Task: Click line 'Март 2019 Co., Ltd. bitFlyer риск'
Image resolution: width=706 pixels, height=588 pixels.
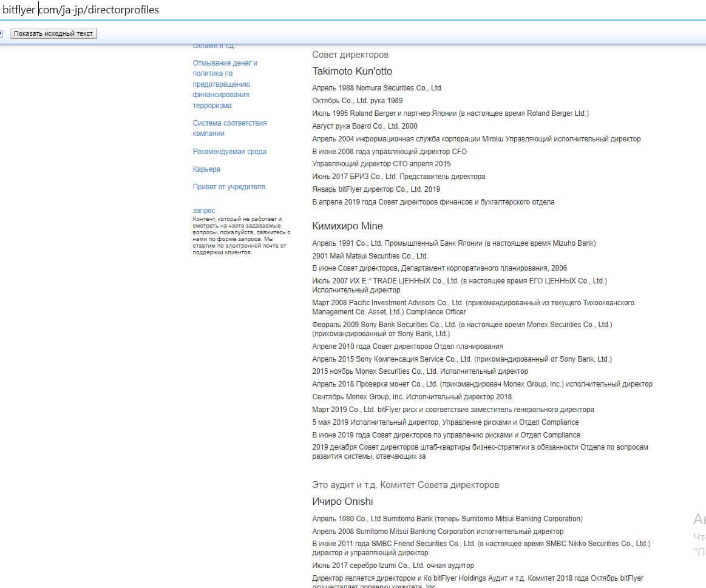Action: [453, 410]
